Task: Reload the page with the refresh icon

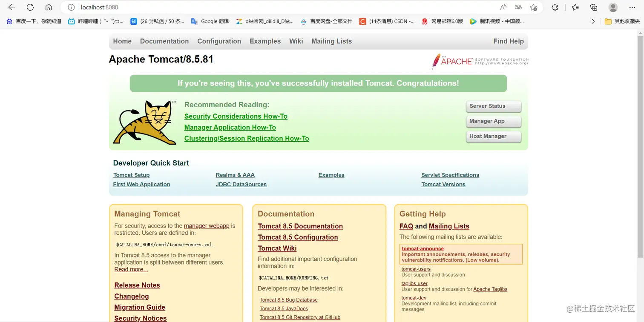Action: click(30, 7)
